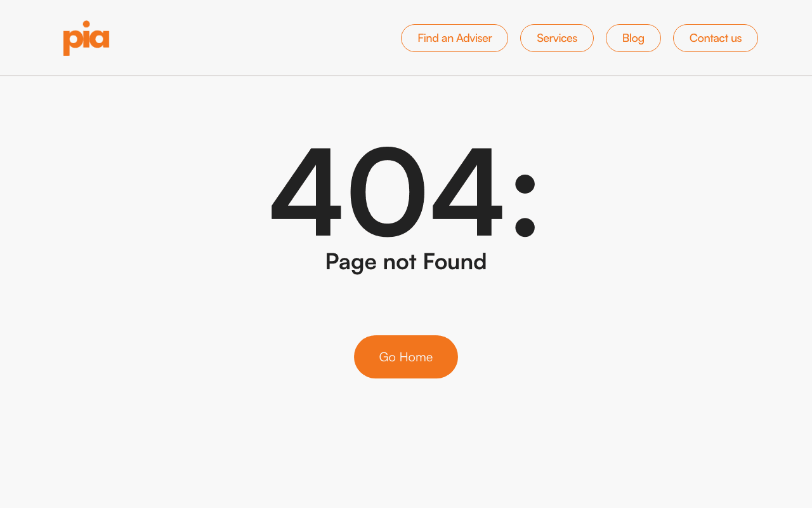The height and width of the screenshot is (508, 812).
Task: Click the Page not Found subtitle
Action: 406,262
